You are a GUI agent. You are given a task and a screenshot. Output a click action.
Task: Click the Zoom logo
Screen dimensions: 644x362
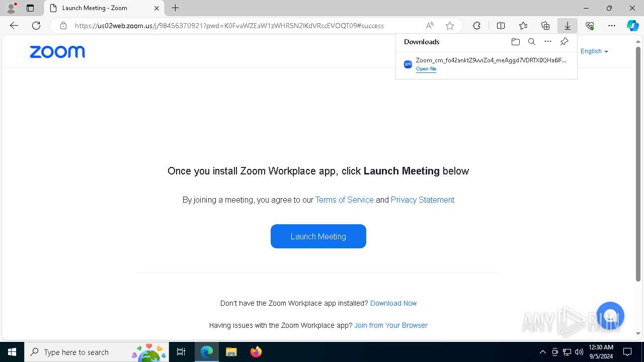click(57, 52)
